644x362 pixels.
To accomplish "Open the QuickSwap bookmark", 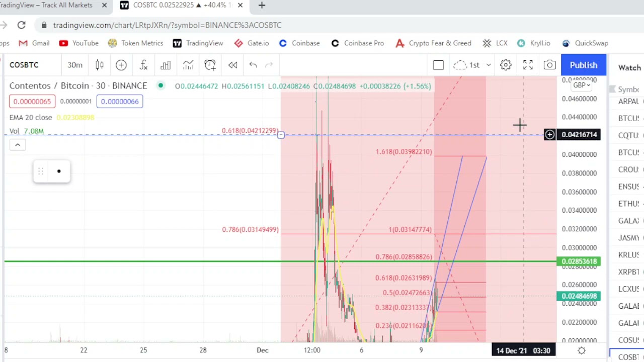I will click(585, 43).
